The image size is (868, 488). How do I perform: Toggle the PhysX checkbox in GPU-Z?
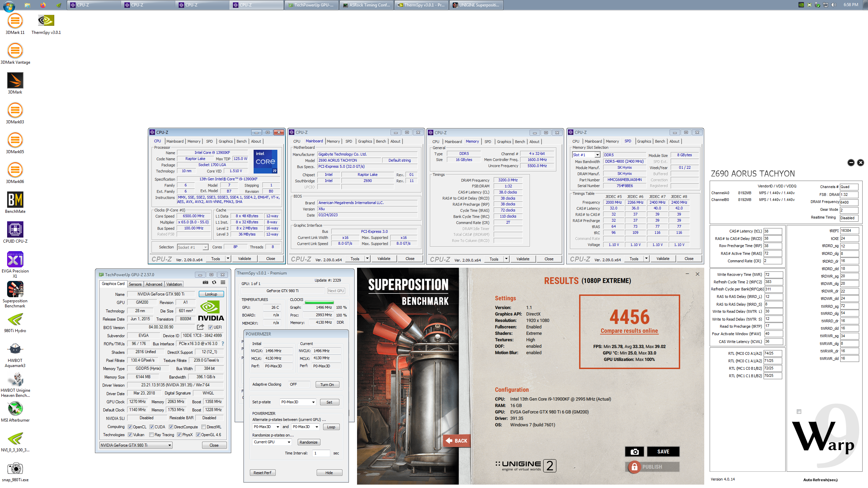point(179,435)
